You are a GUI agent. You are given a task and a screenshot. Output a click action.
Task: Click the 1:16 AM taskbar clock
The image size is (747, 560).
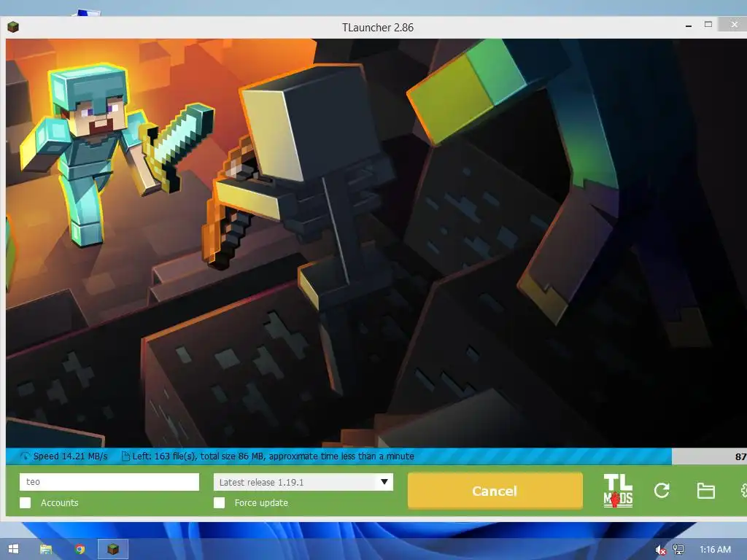(x=715, y=550)
